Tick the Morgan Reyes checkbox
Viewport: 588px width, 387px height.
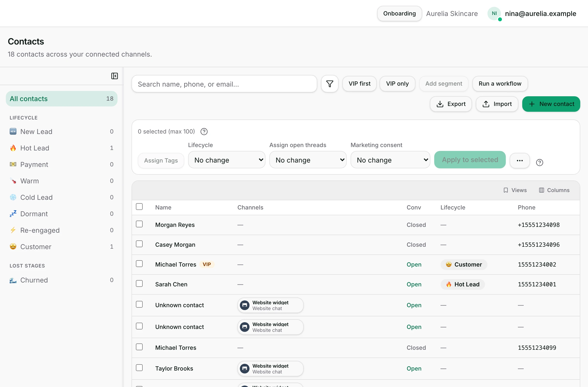[x=139, y=224]
